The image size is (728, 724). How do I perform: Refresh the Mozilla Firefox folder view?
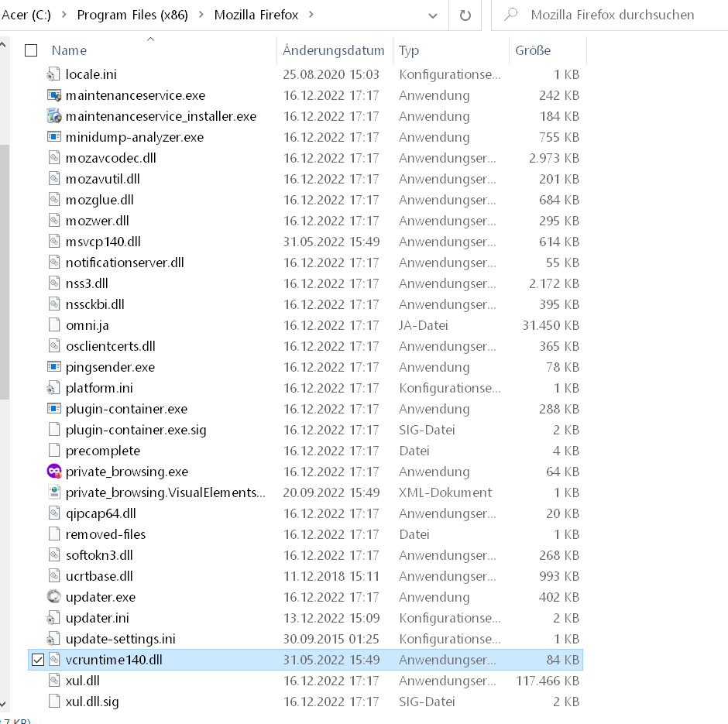click(x=465, y=15)
